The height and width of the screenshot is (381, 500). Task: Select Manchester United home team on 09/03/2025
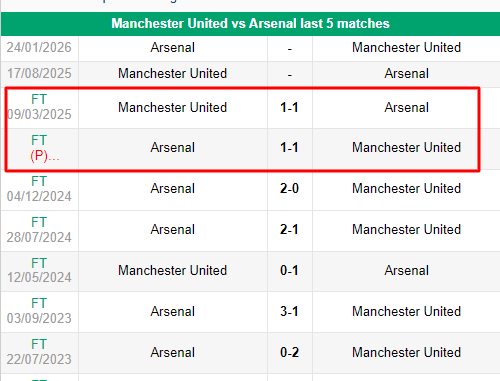[173, 108]
